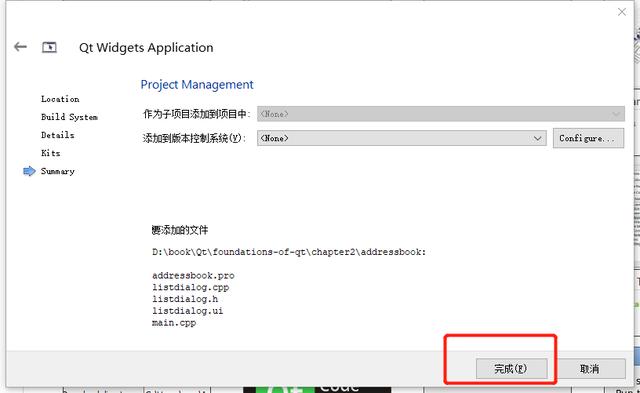The width and height of the screenshot is (640, 393).
Task: Go back with the left arrow icon
Action: coord(20,47)
